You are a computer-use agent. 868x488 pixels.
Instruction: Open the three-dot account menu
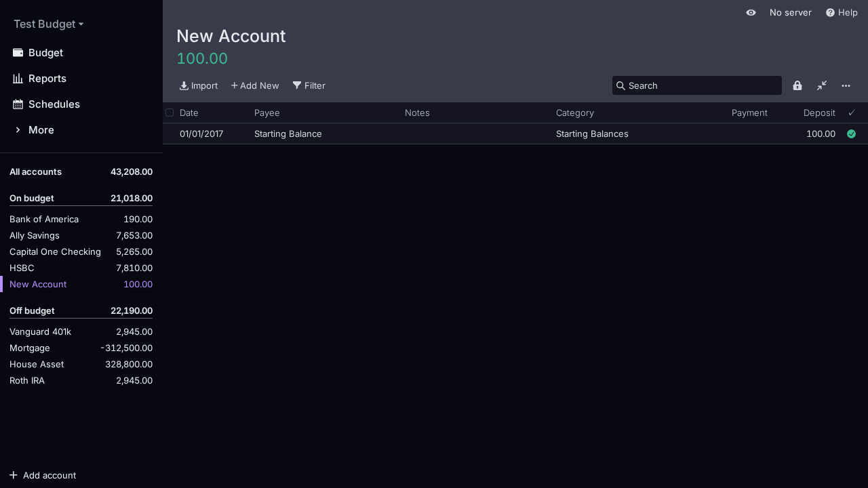click(x=846, y=85)
